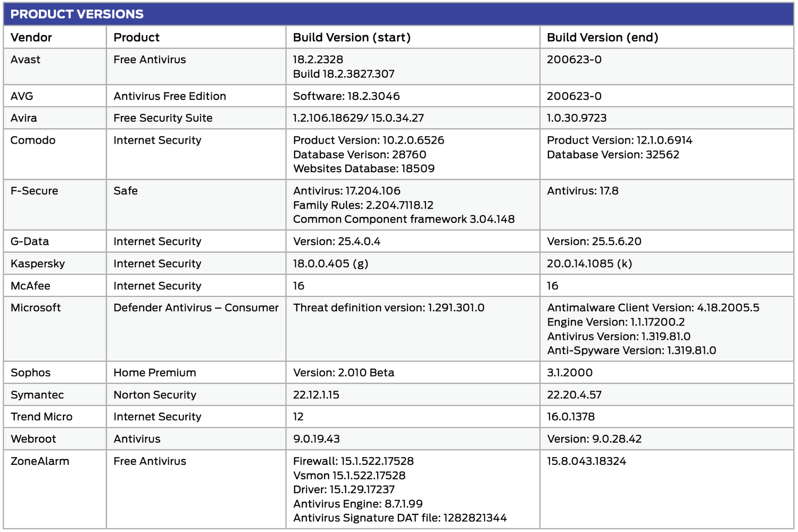Select G-Data's Version: 25.5.6.20 end build
The width and height of the screenshot is (798, 532).
tap(594, 242)
